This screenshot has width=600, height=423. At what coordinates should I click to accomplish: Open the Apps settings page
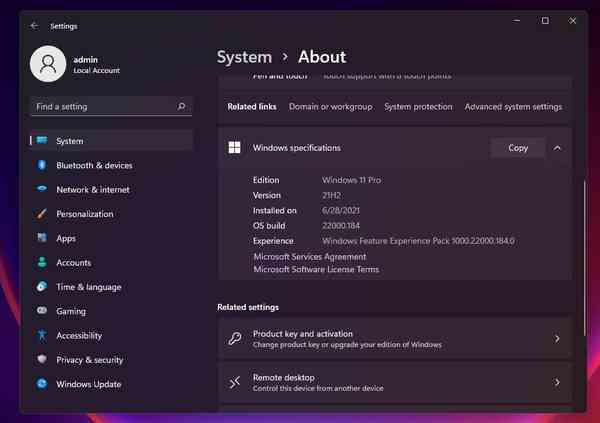(66, 238)
